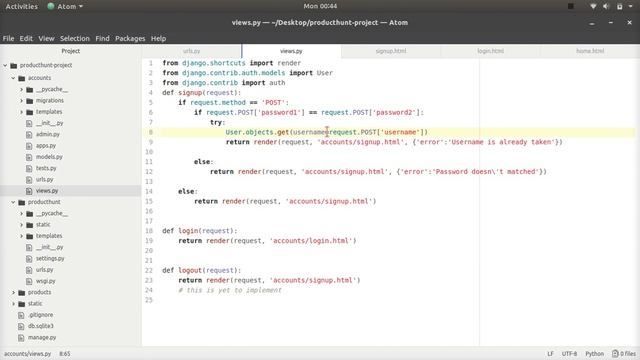
Task: Click the 8:65 cursor position indicator
Action: [x=64, y=353]
